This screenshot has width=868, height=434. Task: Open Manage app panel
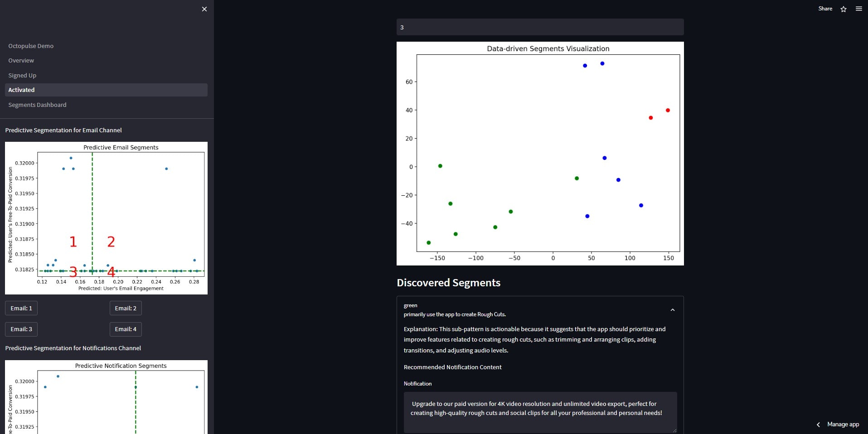[843, 424]
